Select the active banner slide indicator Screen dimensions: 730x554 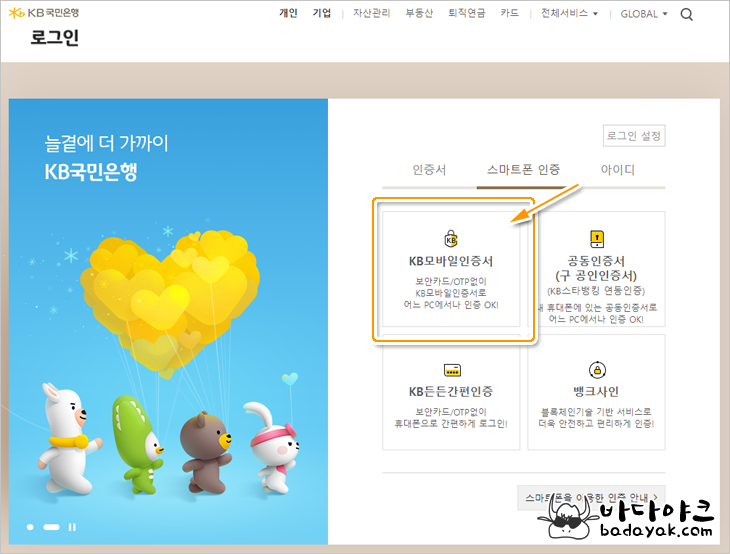pos(52,527)
